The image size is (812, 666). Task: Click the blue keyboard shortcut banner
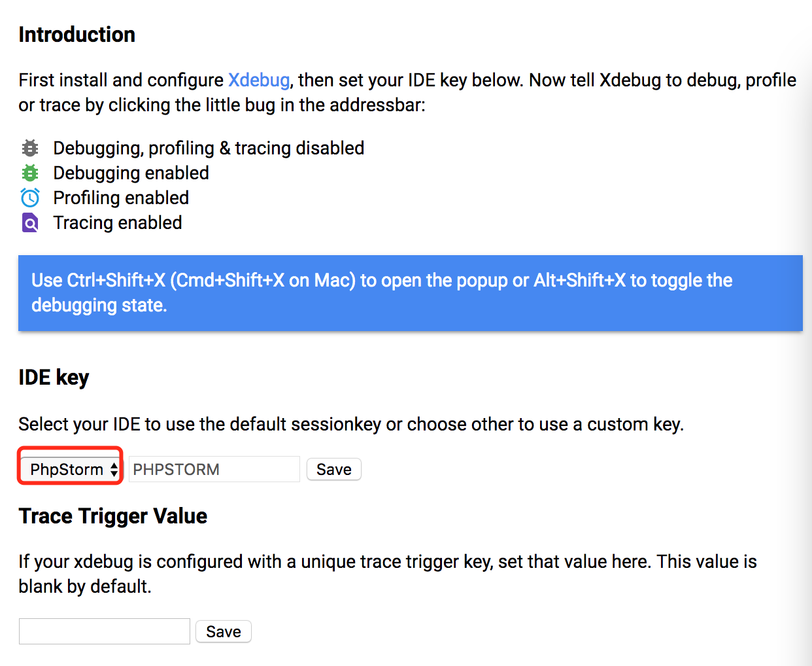point(411,293)
